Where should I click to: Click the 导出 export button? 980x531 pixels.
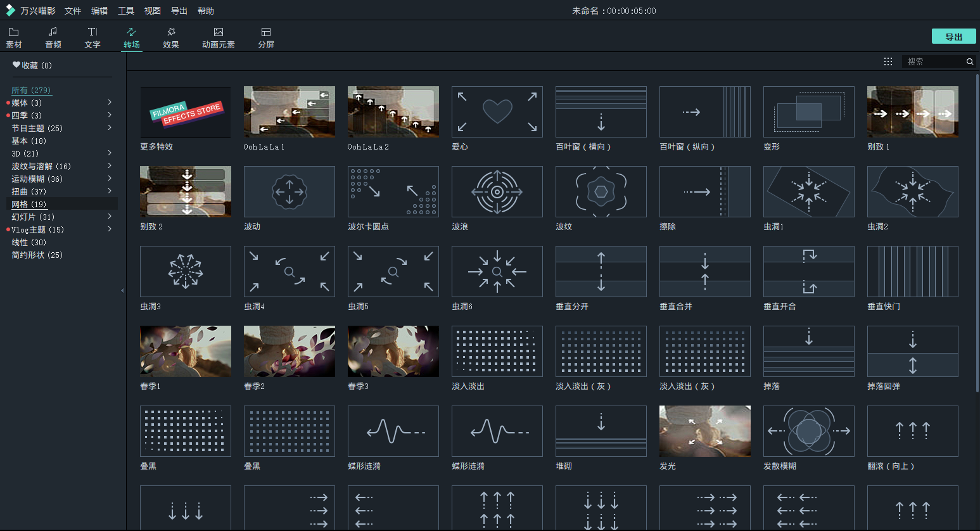point(953,37)
